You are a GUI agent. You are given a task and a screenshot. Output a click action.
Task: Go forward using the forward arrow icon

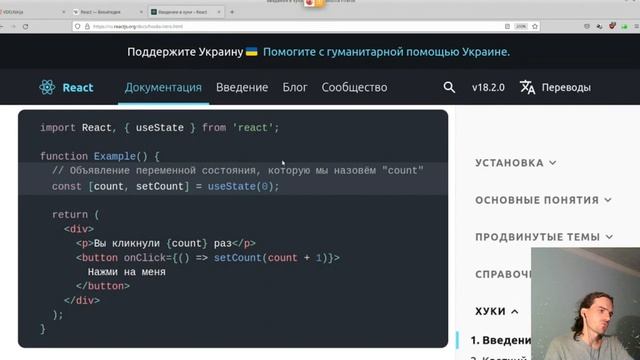click(x=13, y=27)
